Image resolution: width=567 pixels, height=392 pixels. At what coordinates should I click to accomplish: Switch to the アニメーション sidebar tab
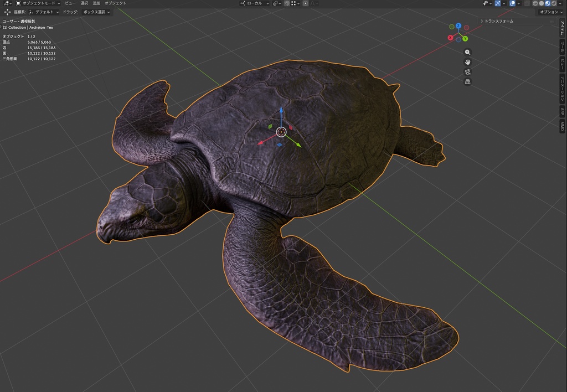(563, 89)
